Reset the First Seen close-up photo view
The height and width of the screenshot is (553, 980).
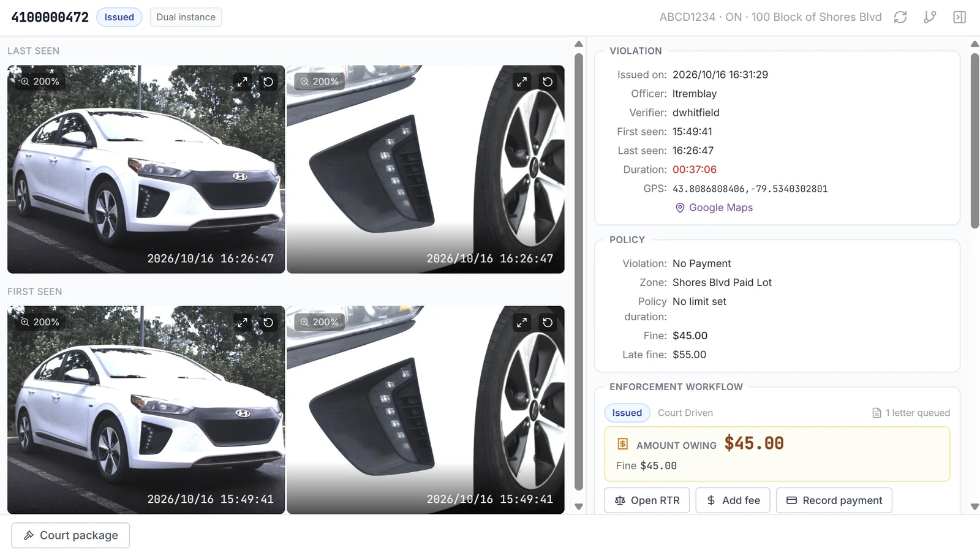[548, 323]
